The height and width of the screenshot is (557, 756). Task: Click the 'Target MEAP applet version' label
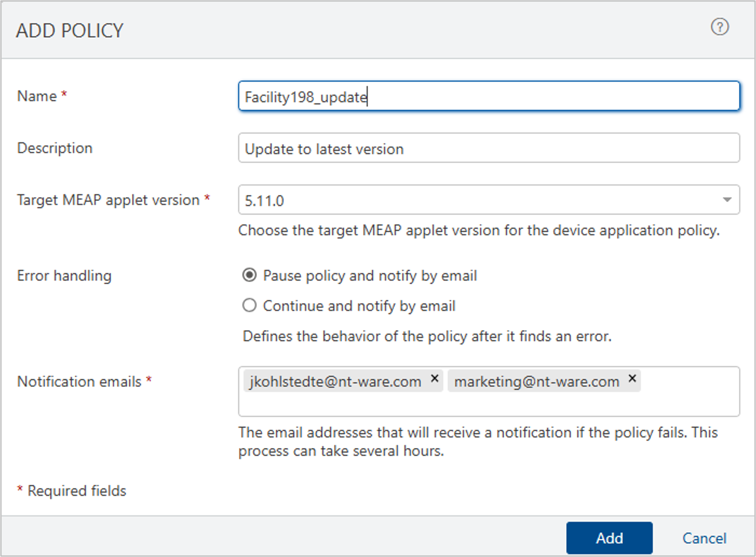pos(108,200)
